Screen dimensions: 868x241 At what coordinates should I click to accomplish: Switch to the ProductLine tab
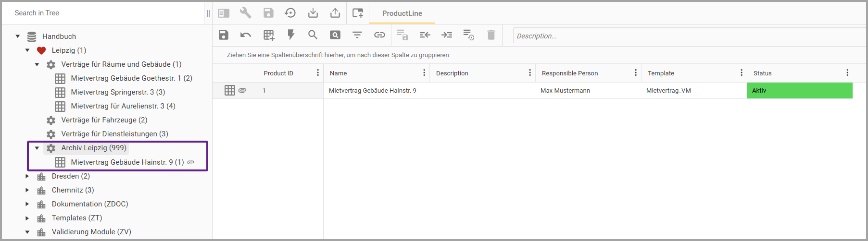click(402, 13)
